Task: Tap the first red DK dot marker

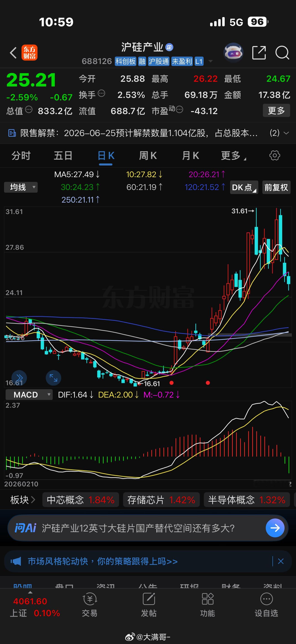Action: 172,383
